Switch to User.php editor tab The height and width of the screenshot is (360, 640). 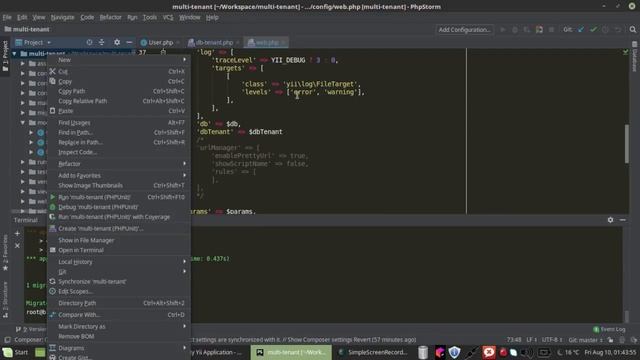[x=159, y=42]
